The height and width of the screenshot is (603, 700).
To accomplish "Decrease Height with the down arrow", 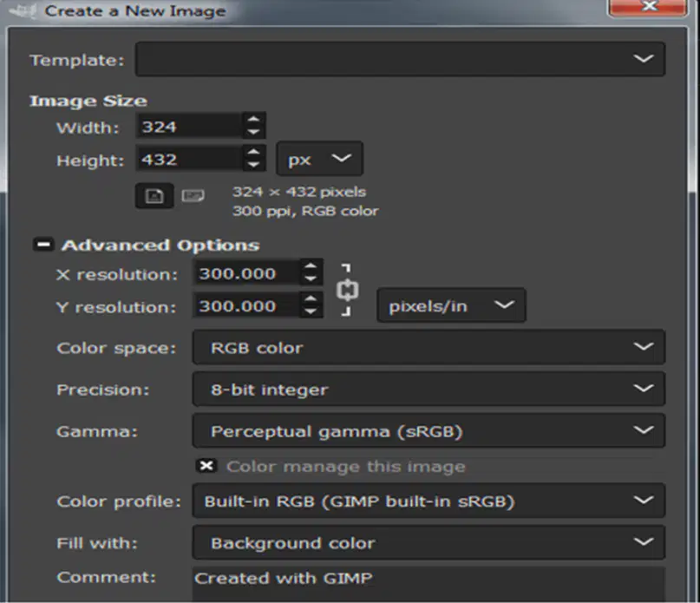I will point(253,164).
